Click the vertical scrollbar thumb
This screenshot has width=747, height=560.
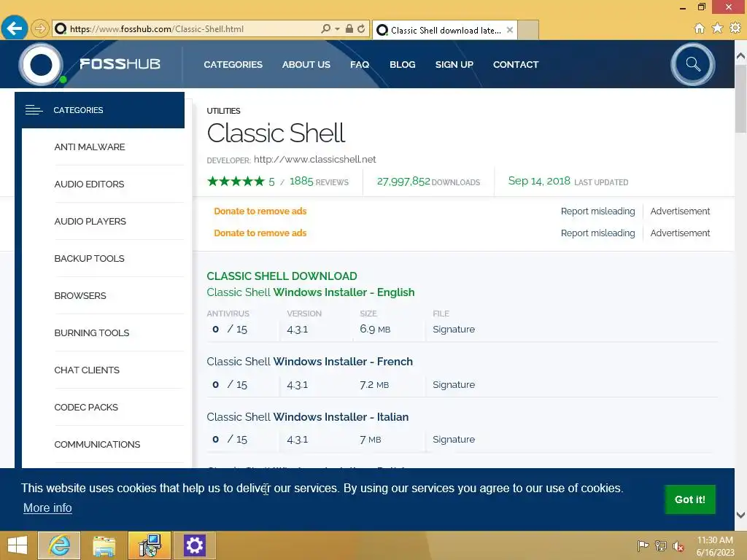pyautogui.click(x=740, y=98)
